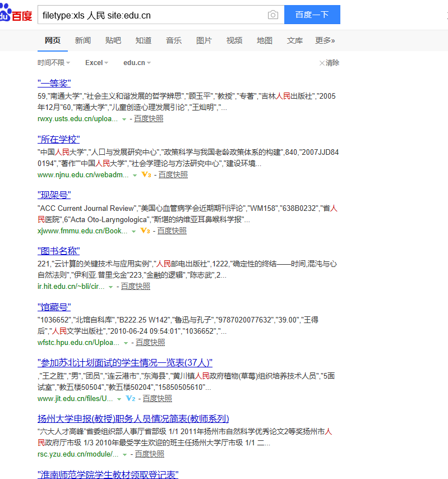Click the xjwww.fmmu.edu.cn/Book... URL
The height and width of the screenshot is (479, 448).
tap(82, 231)
